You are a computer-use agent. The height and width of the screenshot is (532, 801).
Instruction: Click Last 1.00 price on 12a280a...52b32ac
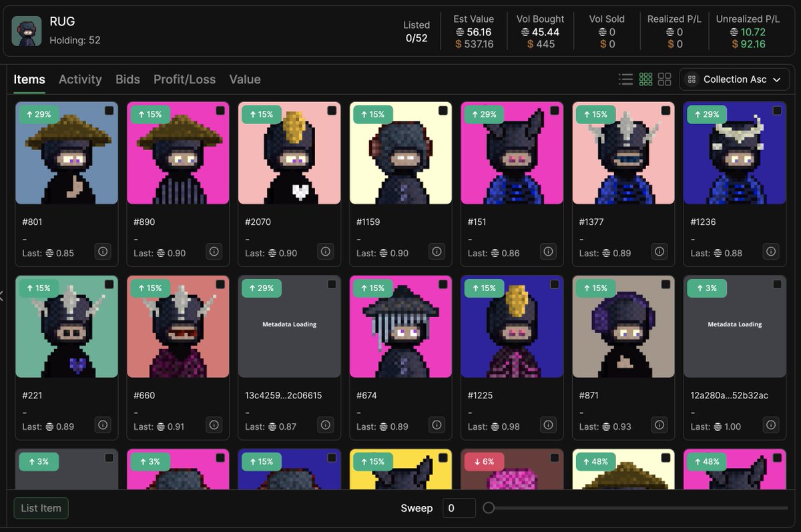click(716, 427)
